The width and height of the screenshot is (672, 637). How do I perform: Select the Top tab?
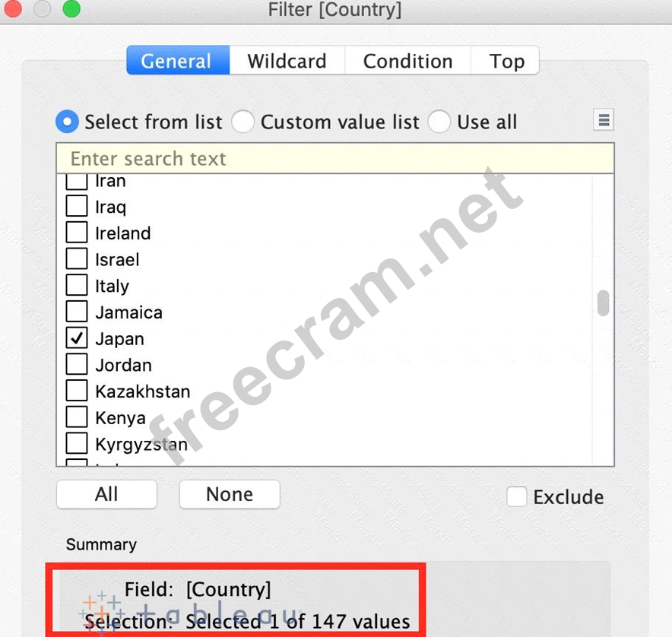506,61
